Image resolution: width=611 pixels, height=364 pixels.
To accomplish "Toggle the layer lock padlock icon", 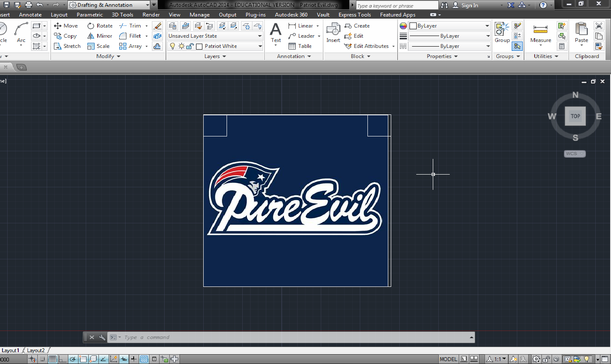I will coord(190,46).
